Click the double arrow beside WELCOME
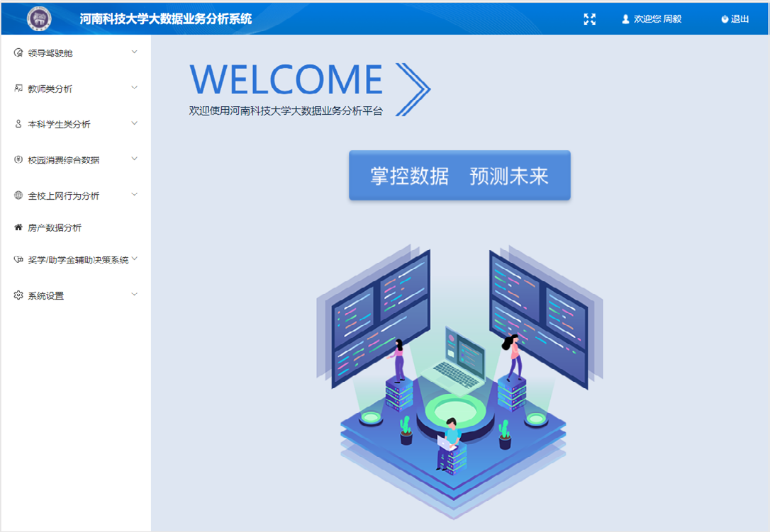 pos(413,89)
